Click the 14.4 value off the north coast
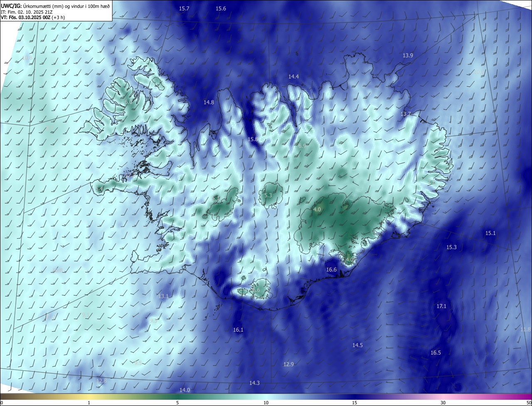 tap(293, 77)
